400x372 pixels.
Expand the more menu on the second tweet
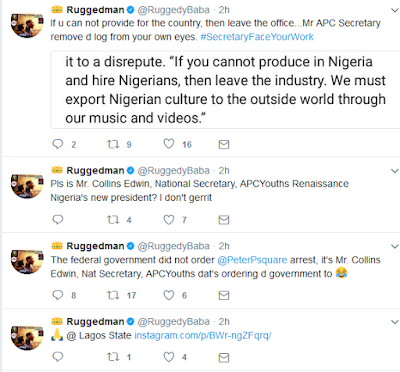[395, 171]
